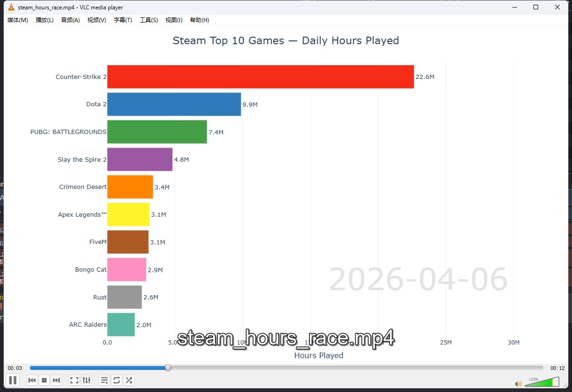Screen dimensions: 572x392
Task: Maximize the VLC window
Action: [536, 7]
